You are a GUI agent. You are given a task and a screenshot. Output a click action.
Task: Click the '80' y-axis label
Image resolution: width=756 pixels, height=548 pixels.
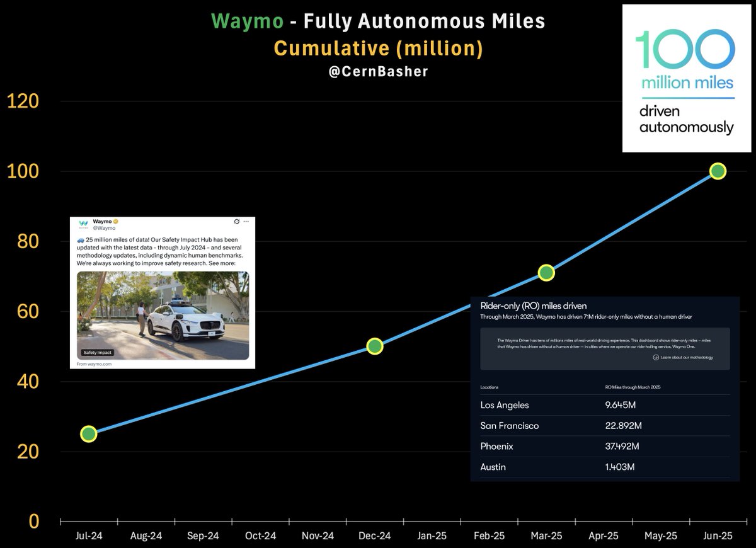(x=29, y=241)
